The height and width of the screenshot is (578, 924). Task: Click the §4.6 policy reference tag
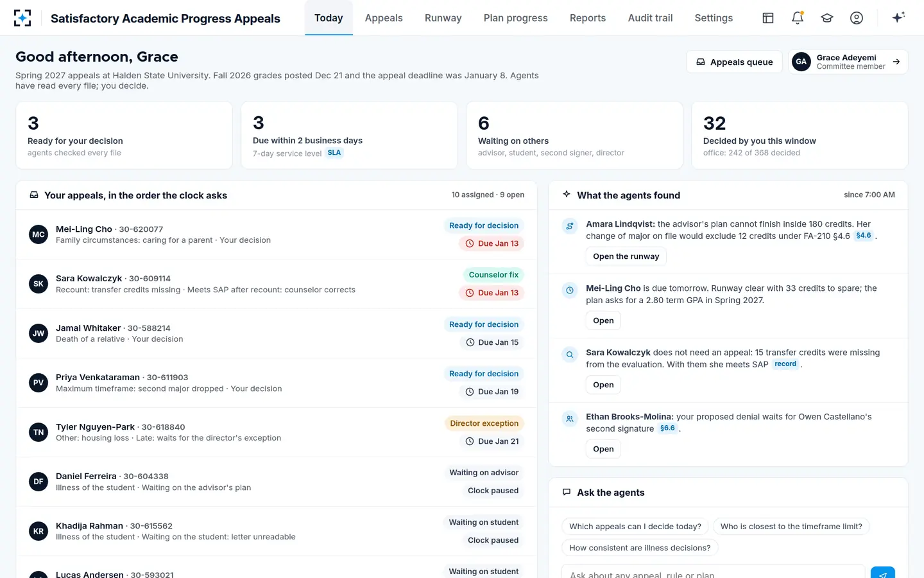(864, 236)
